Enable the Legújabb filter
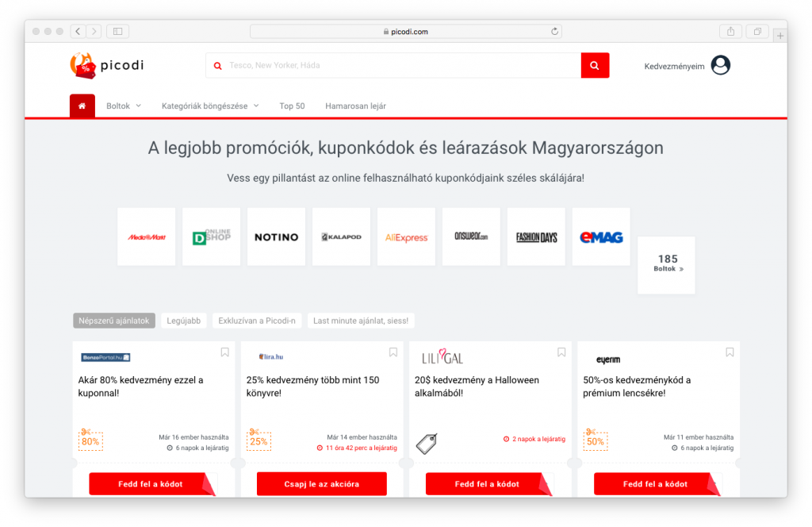 pos(183,320)
